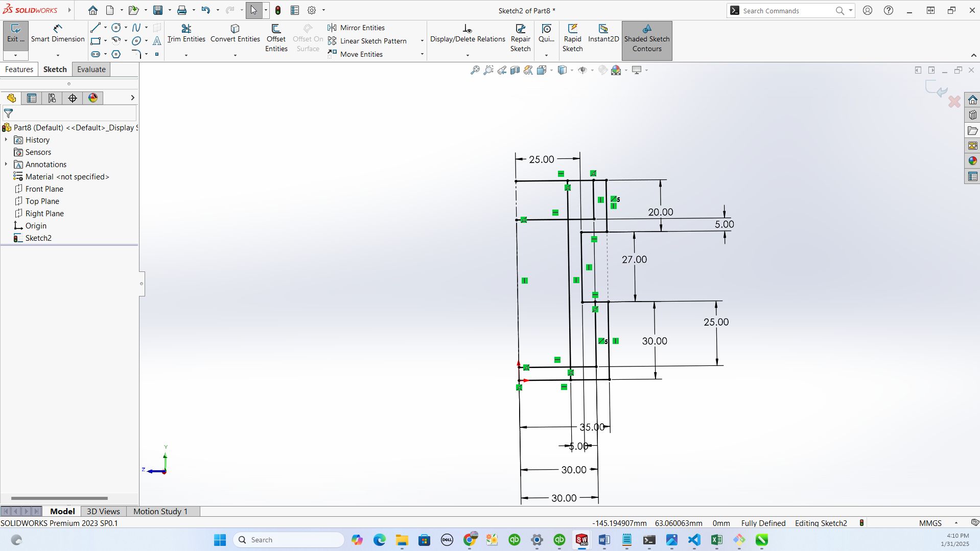Click Zoom to Fit in view toolbar
Viewport: 980px width, 551px height.
(475, 70)
